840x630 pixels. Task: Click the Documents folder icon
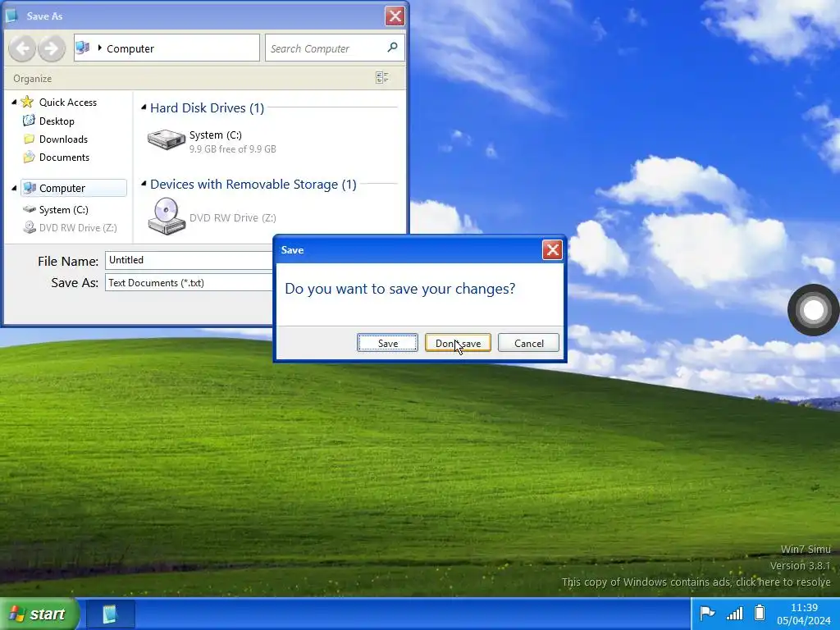point(29,157)
